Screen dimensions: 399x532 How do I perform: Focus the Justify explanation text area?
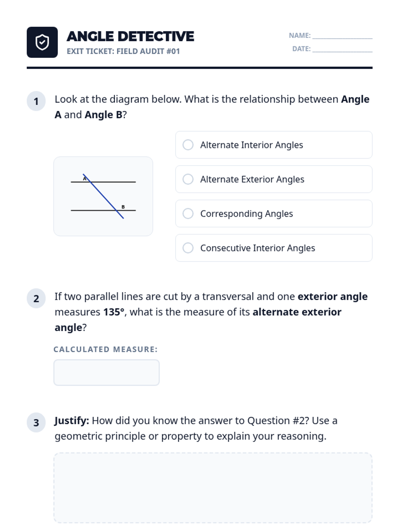point(213,487)
